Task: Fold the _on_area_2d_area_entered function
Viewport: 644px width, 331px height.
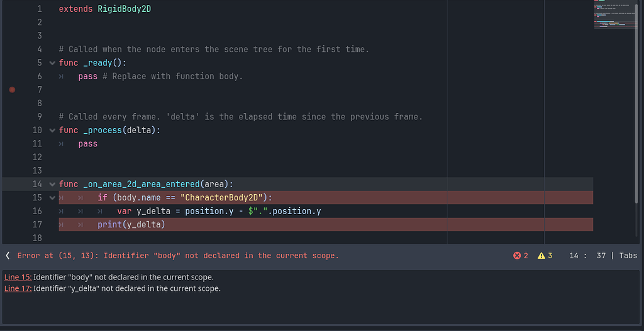Action: pos(51,184)
